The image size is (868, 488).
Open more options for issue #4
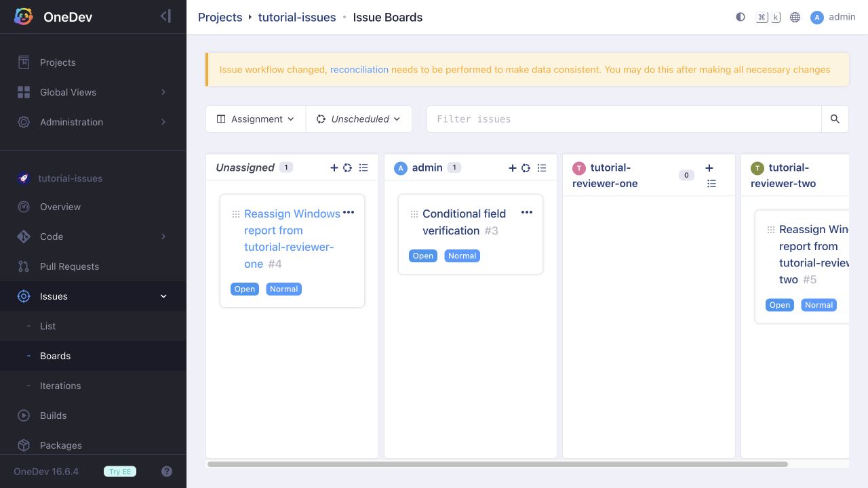tap(349, 212)
